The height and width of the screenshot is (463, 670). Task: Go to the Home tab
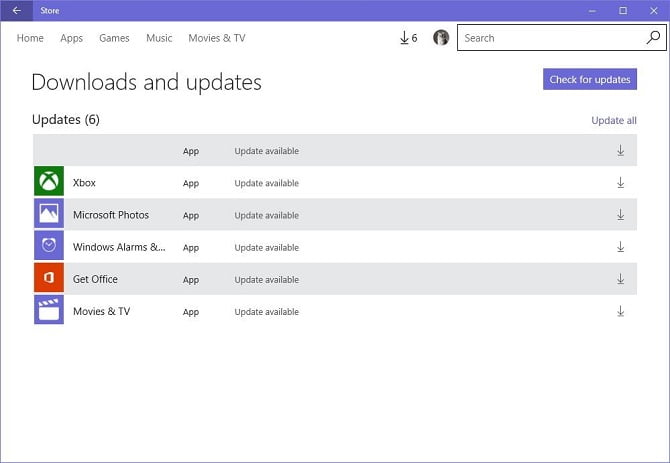point(30,38)
